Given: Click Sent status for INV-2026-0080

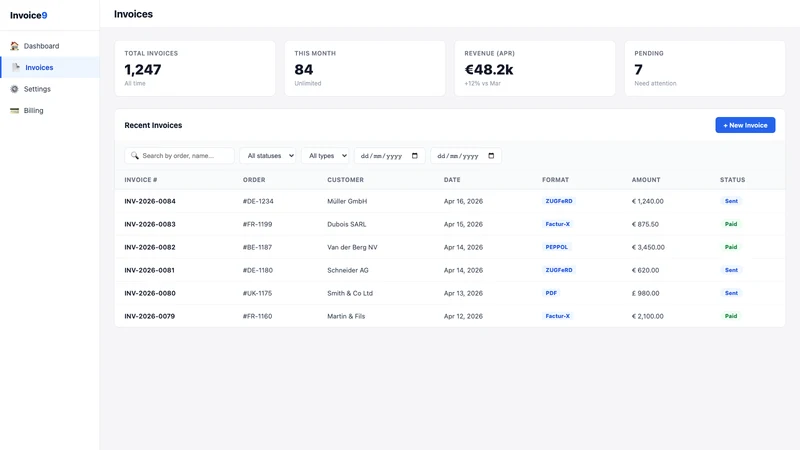Looking at the screenshot, I should point(731,293).
